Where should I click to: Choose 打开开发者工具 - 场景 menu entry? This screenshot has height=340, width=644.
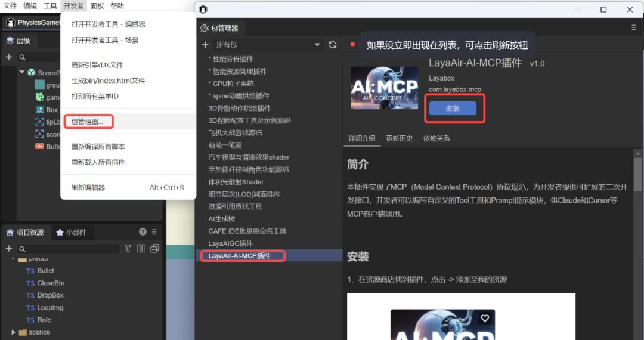click(128, 40)
